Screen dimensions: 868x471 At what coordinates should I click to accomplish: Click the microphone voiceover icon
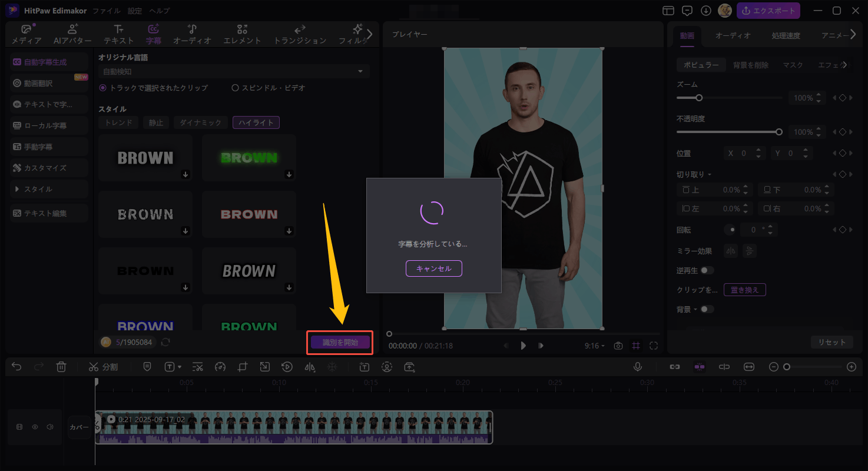[x=637, y=367]
